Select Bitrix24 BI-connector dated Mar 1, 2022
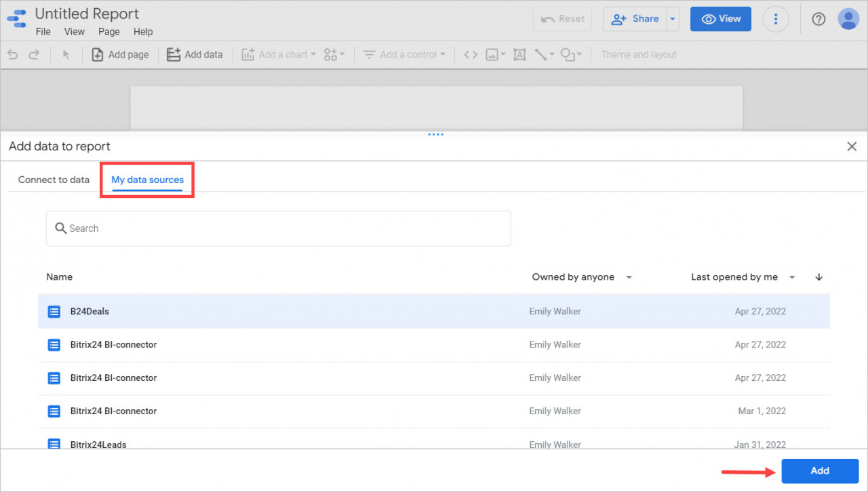 tap(434, 411)
